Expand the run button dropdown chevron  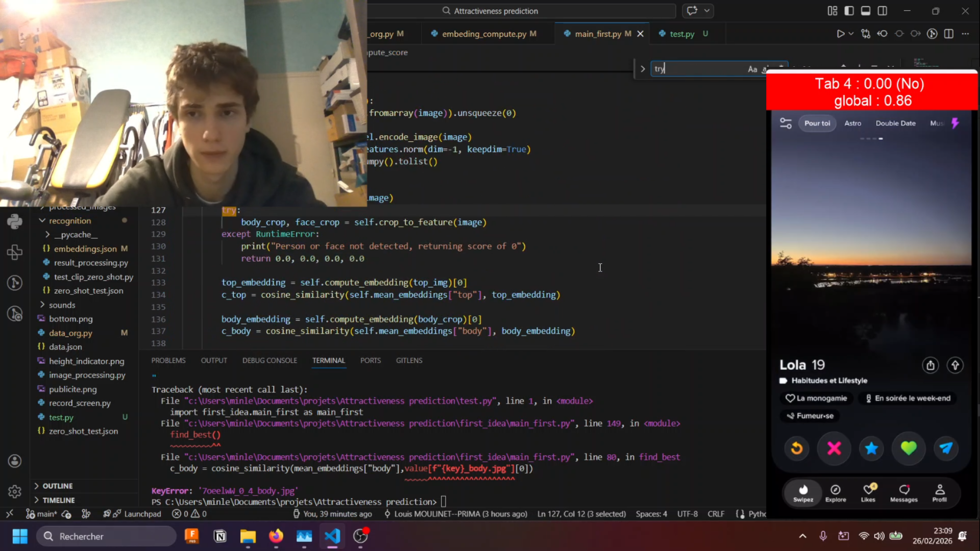click(x=851, y=34)
